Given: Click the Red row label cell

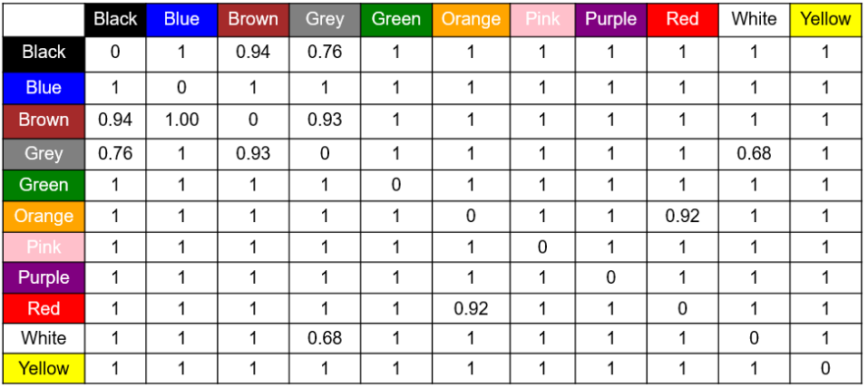Looking at the screenshot, I should (44, 308).
